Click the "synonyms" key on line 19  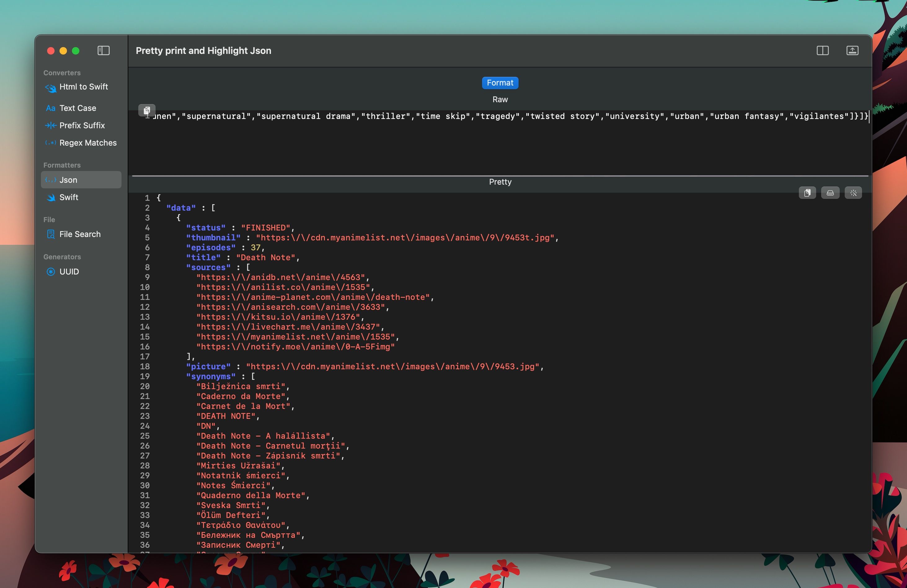[x=211, y=376]
